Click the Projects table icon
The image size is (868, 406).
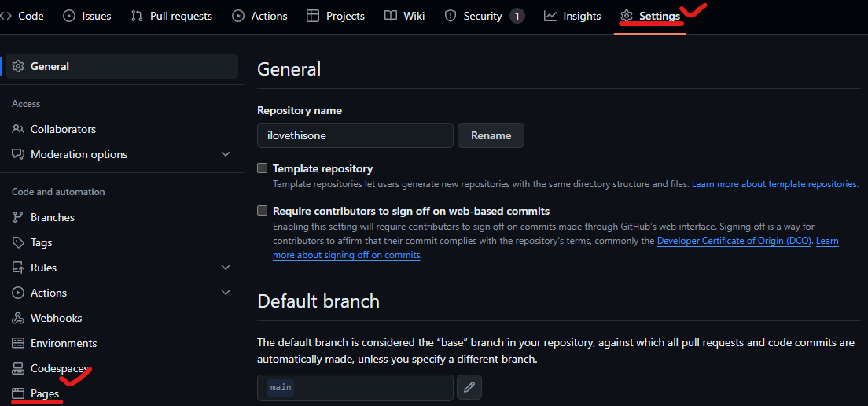pos(313,16)
